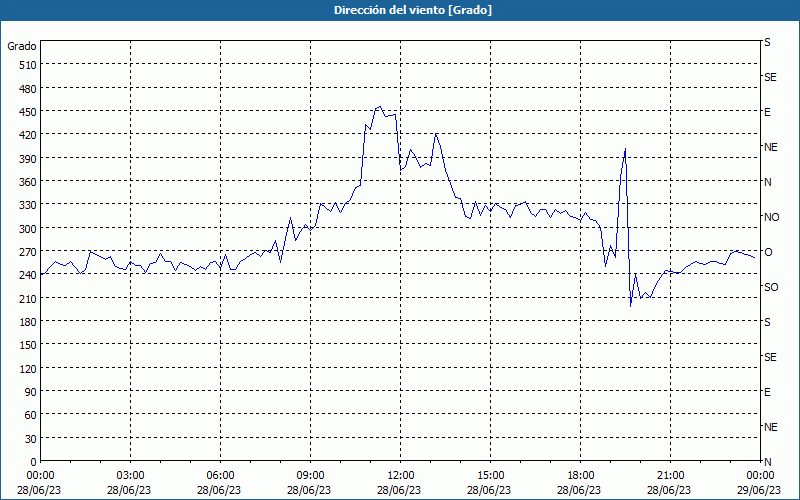Viewport: 800px width, 500px height.
Task: Select the 480 value on the degree axis
Action: pyautogui.click(x=28, y=89)
